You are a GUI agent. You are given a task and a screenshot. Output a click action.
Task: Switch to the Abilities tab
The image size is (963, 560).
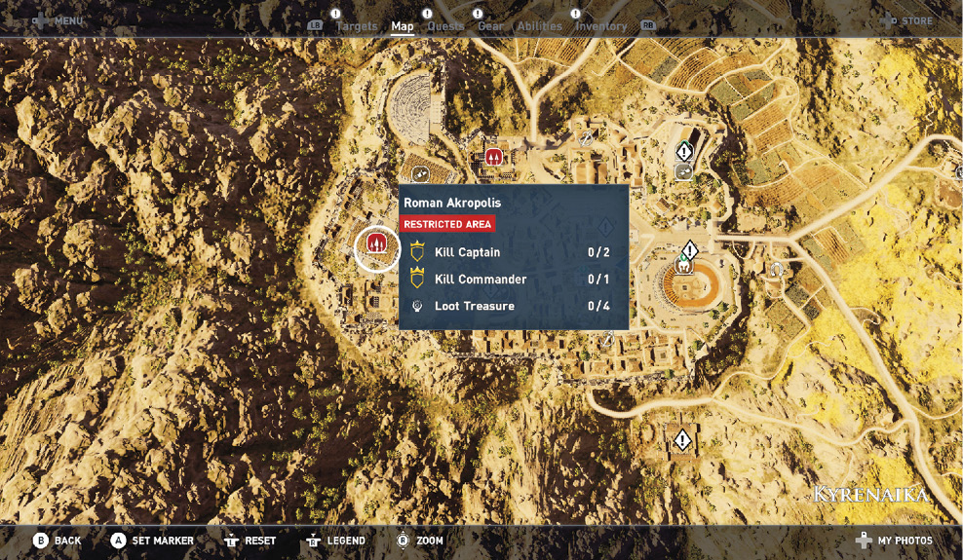[x=540, y=25]
